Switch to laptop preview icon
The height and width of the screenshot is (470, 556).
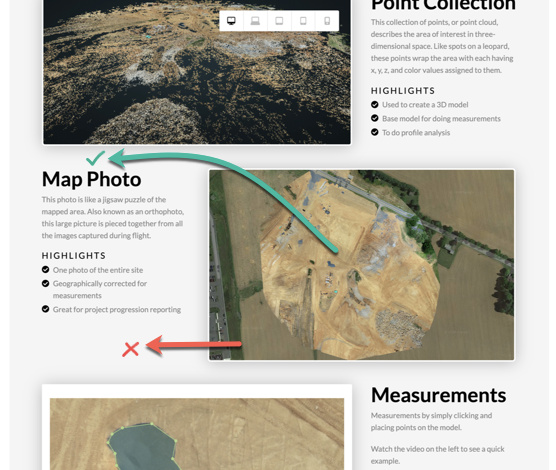click(x=255, y=21)
